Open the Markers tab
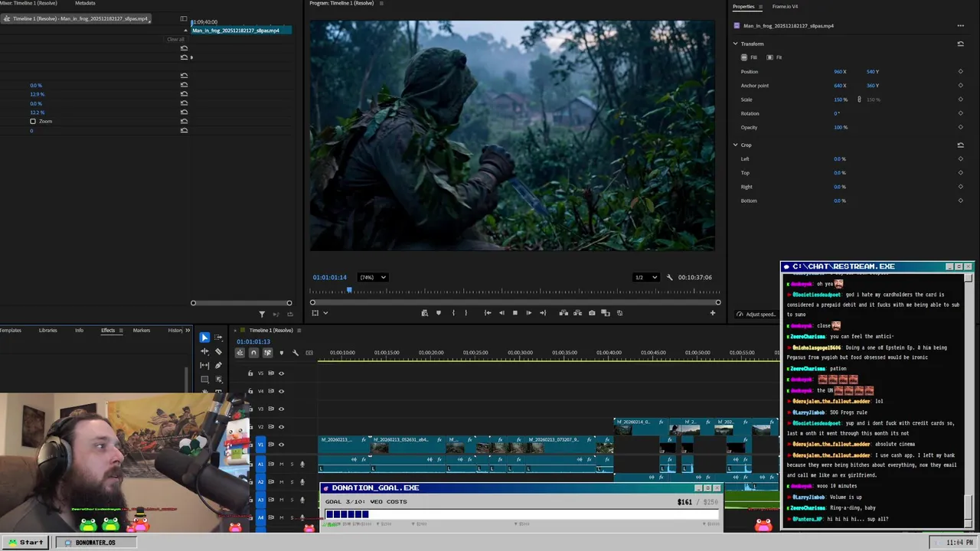This screenshot has height=551, width=980. tap(142, 331)
